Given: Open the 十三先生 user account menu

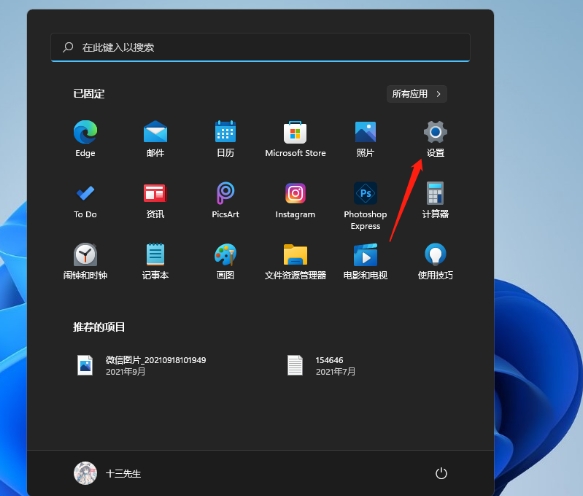Looking at the screenshot, I should click(107, 473).
